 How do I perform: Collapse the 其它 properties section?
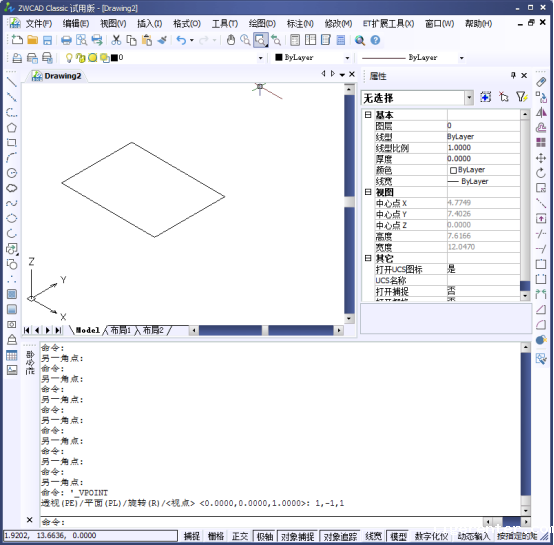(x=368, y=258)
